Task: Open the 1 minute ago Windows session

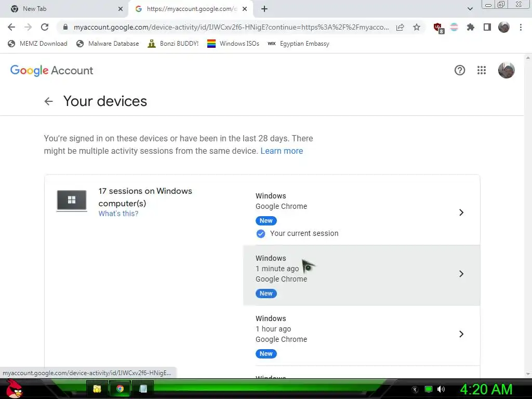Action: 362,275
